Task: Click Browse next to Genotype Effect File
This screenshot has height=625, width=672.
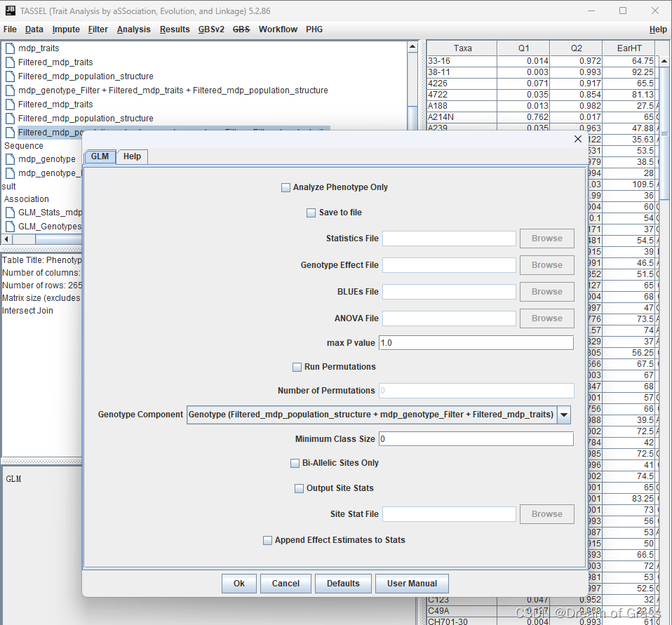Action: coord(547,265)
